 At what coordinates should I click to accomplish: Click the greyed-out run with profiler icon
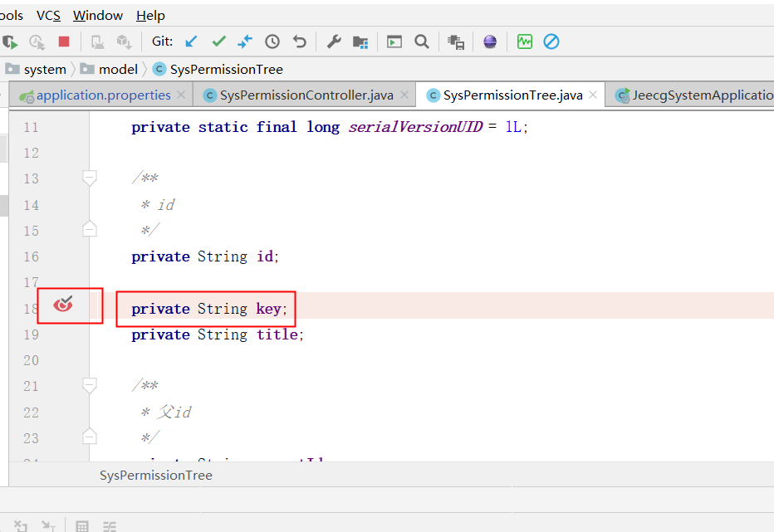tap(37, 42)
